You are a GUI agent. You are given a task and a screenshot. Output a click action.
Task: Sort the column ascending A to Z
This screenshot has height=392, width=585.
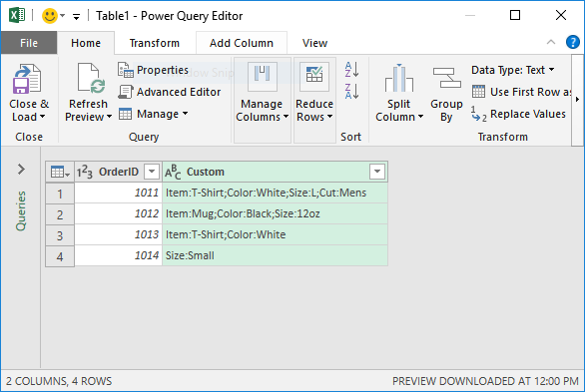(351, 69)
